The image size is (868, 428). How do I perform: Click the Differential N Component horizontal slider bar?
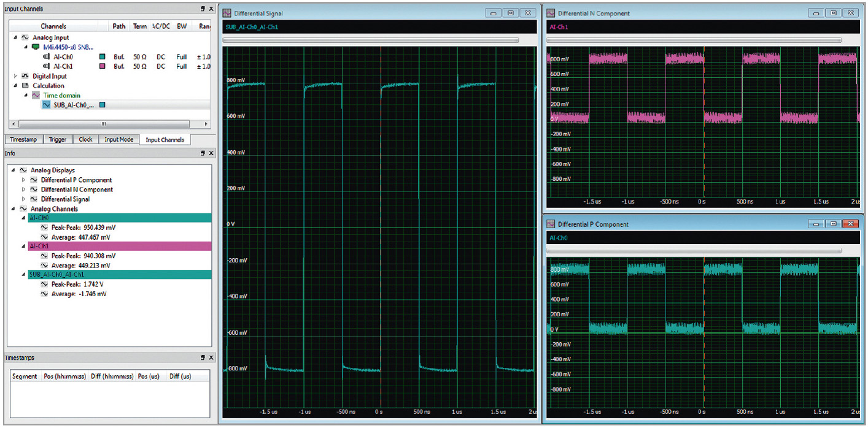694,40
